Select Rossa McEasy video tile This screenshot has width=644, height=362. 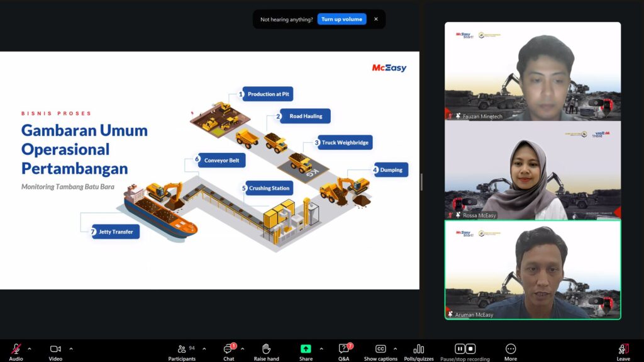click(x=533, y=171)
